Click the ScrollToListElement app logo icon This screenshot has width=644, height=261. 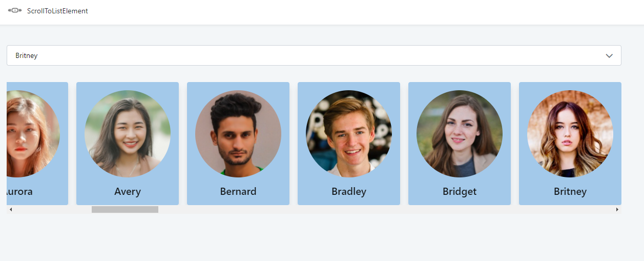(14, 11)
